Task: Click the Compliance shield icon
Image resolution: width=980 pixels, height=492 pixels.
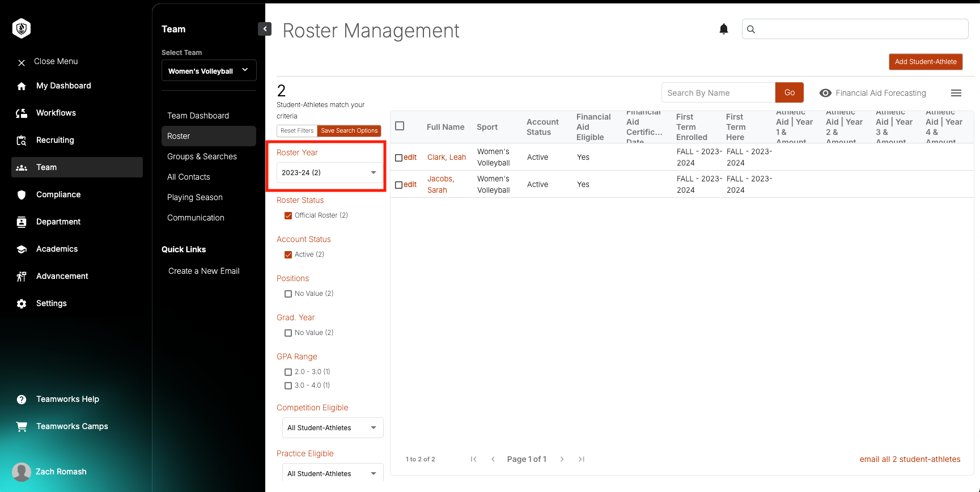Action: click(x=22, y=195)
